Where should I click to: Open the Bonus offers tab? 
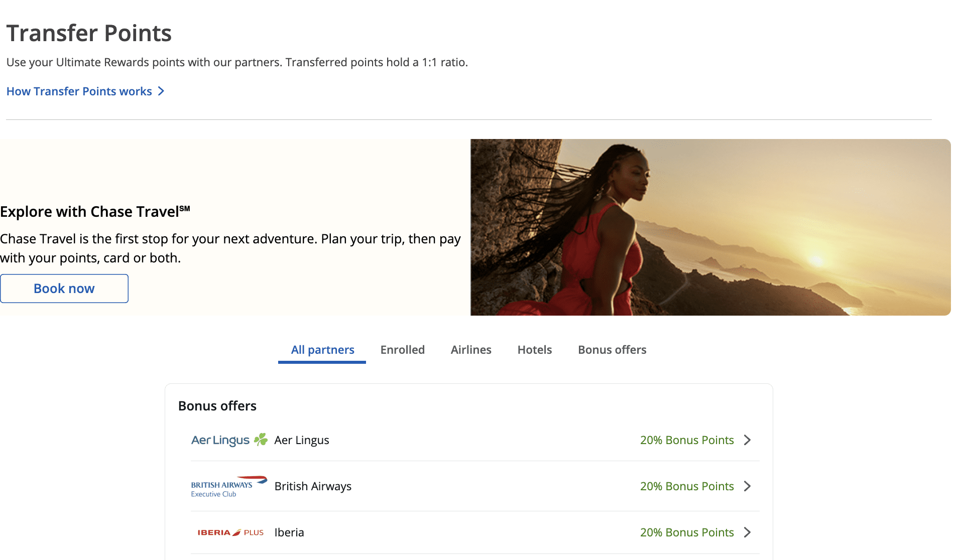click(612, 350)
